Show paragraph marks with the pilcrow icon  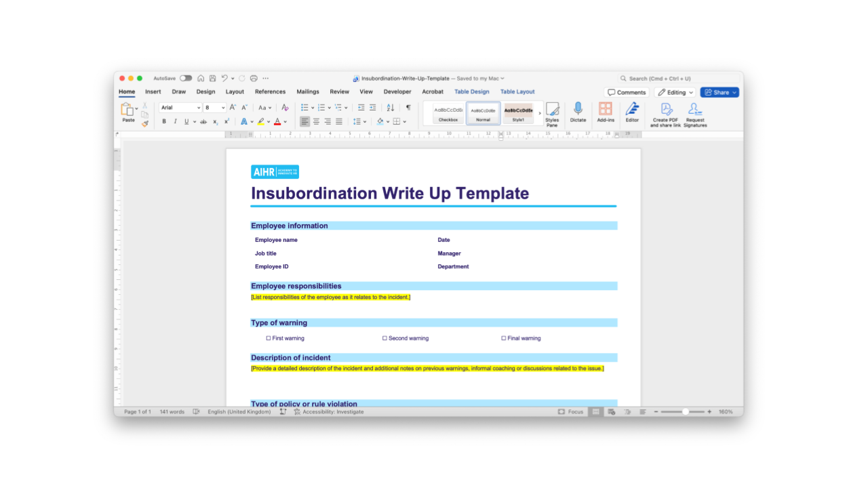408,108
